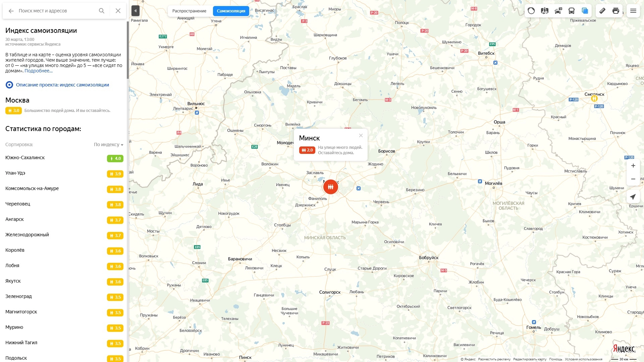Open Описание проекта: индекс самоизоляции link
Screen dimensions: 644x362
[62, 85]
